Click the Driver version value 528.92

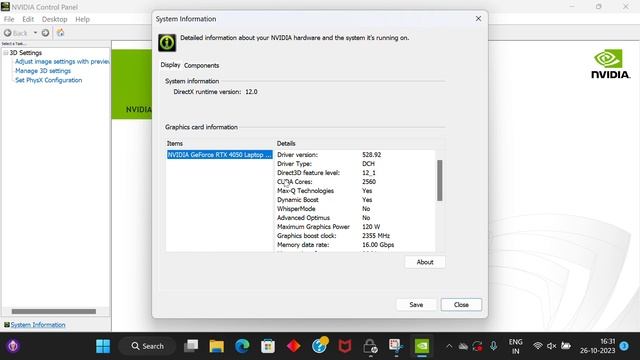[x=371, y=155]
